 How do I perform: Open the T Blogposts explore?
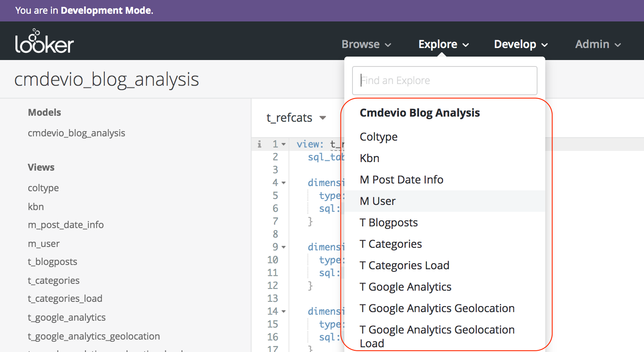[389, 223]
